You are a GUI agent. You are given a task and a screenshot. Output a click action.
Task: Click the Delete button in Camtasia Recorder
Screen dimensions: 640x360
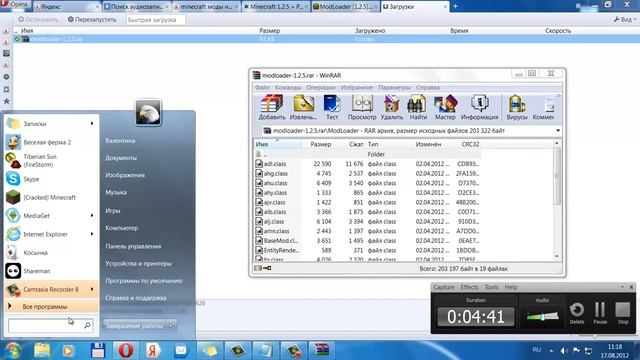pos(577,313)
